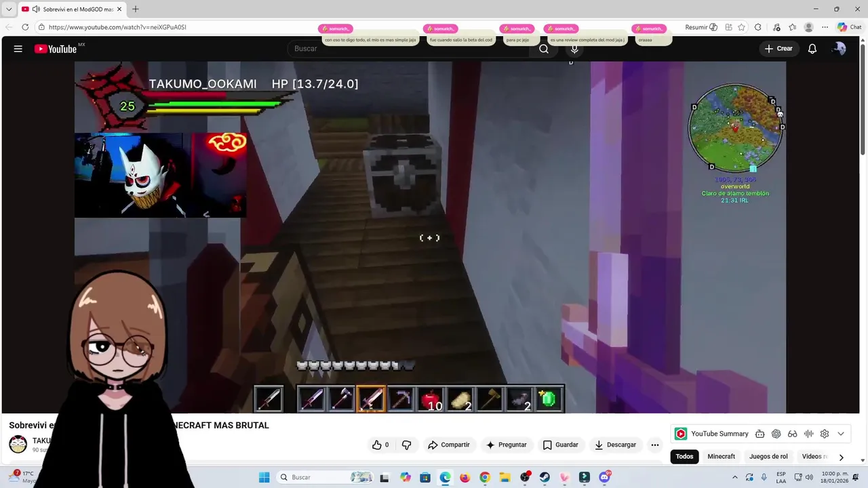Open the video more actions ellipsis
868x488 pixels.
tap(654, 445)
